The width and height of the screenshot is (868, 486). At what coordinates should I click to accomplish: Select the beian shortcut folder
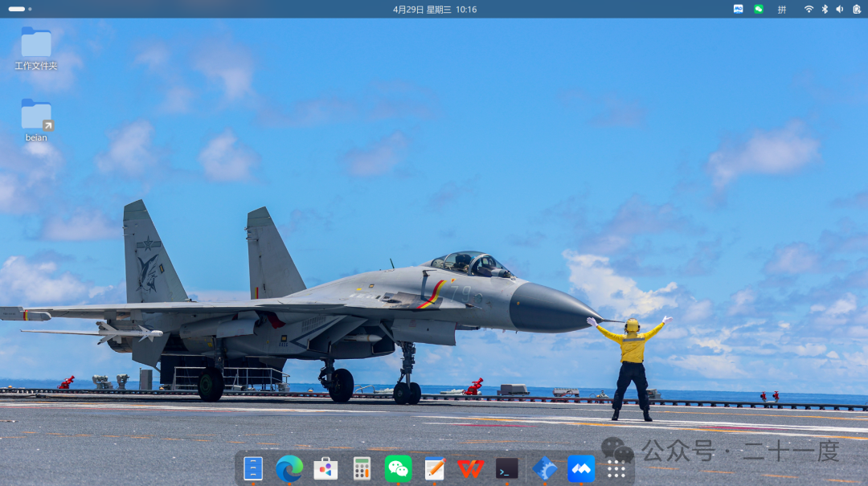[x=36, y=120]
